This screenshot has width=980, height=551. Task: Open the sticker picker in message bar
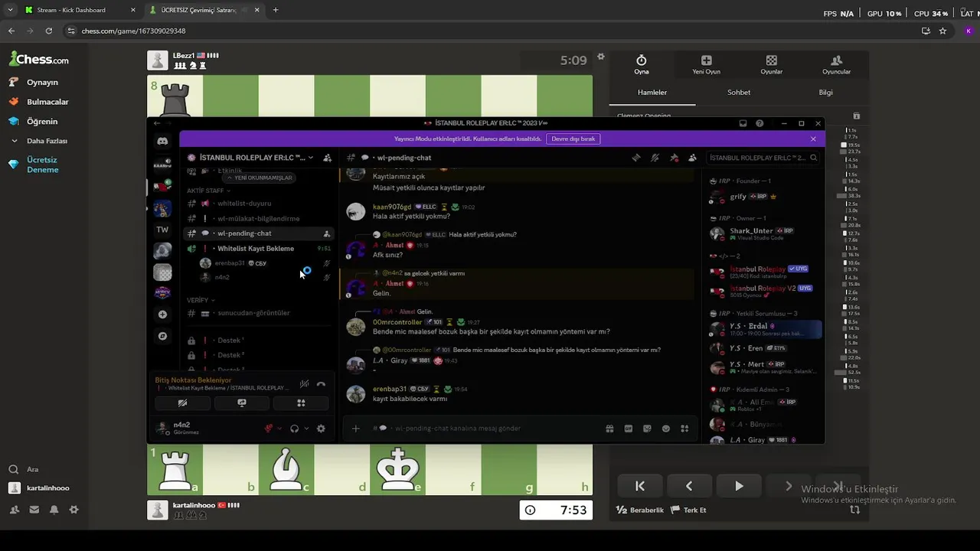[x=647, y=429]
